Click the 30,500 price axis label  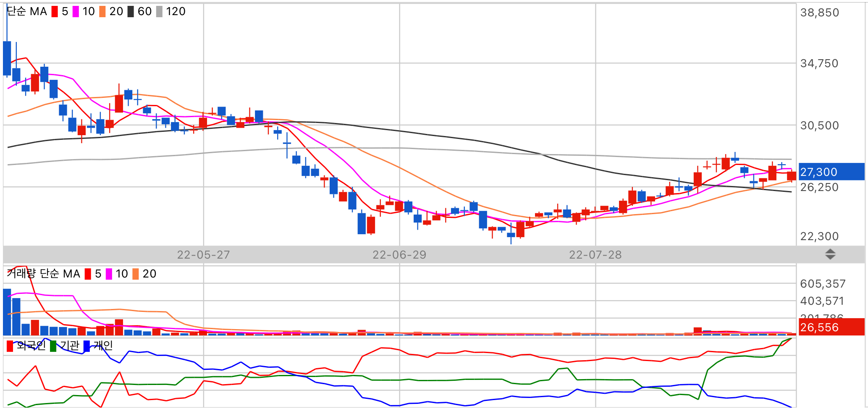819,126
